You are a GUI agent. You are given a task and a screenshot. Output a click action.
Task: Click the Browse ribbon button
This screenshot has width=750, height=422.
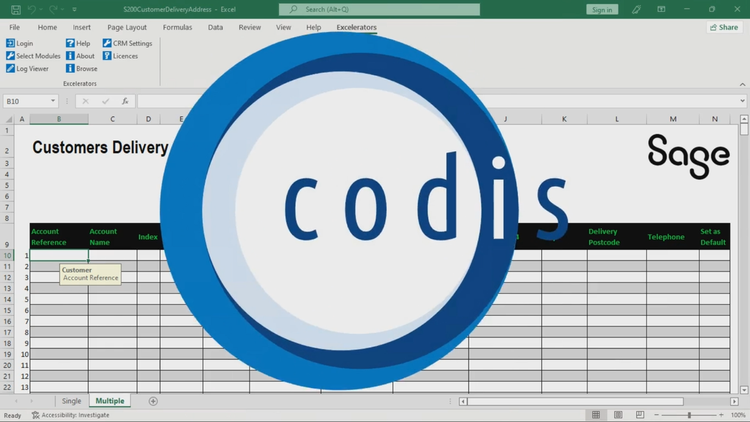coord(81,68)
